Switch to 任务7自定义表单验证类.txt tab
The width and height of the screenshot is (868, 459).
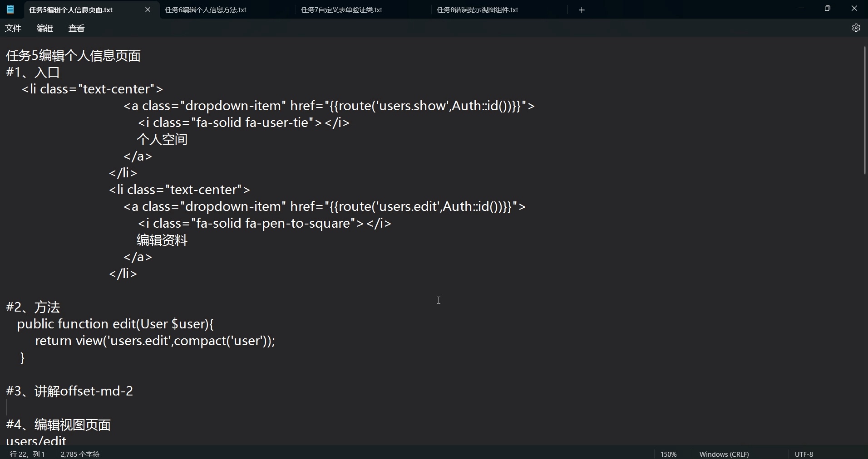(341, 10)
